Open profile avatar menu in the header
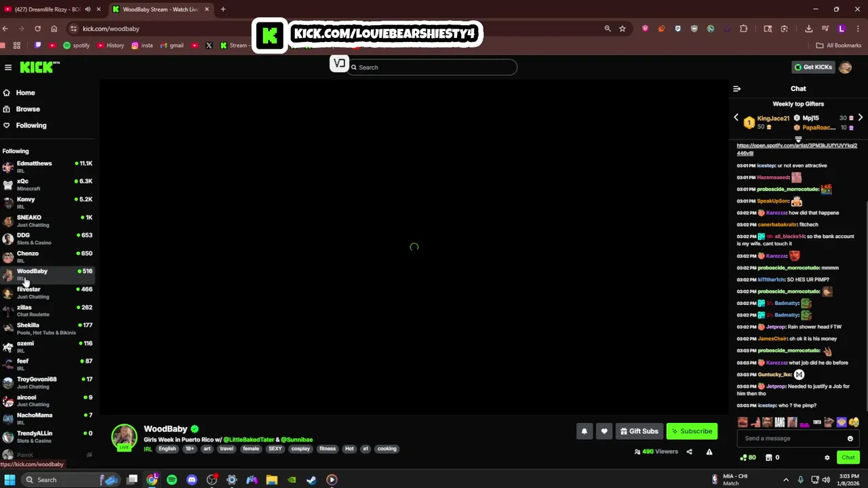Image resolution: width=868 pixels, height=488 pixels. point(845,67)
